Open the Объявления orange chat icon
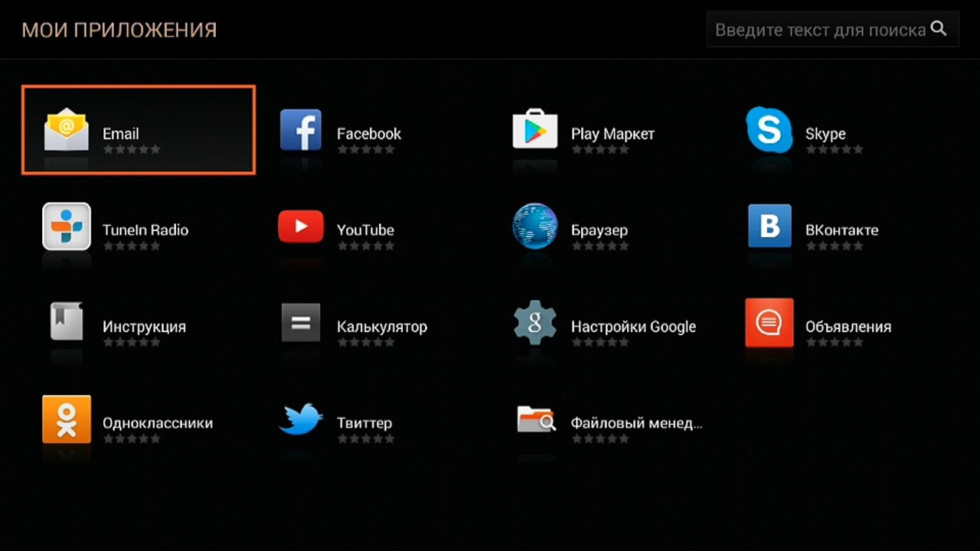980x551 pixels. [769, 323]
